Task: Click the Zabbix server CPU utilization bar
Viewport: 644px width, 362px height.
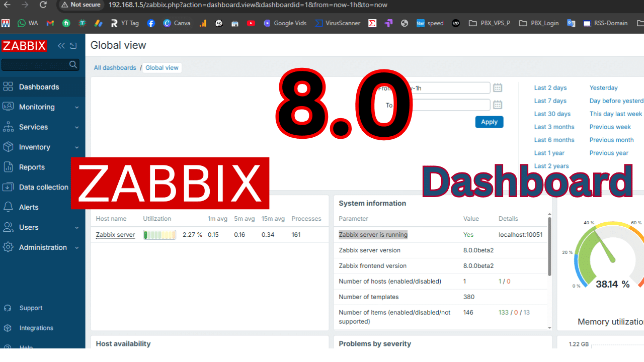Action: [x=159, y=235]
